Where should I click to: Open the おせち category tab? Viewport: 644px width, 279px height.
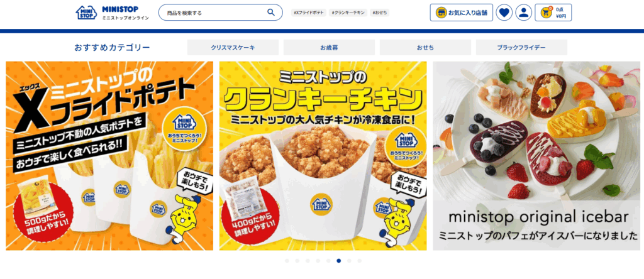pyautogui.click(x=425, y=47)
